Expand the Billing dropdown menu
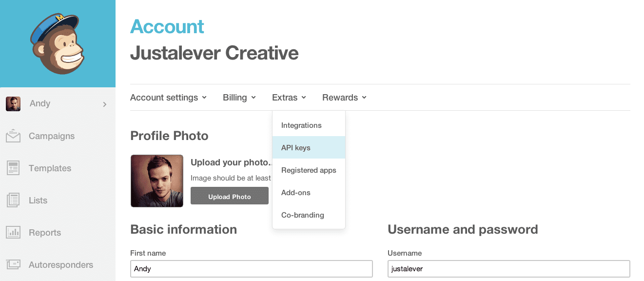 point(239,98)
